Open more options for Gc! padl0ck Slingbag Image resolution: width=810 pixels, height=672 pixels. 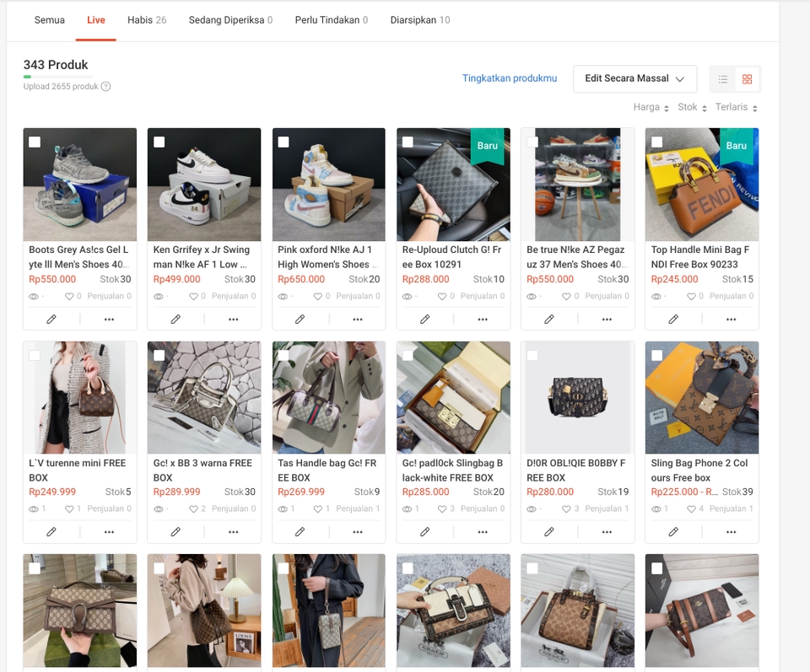(483, 531)
